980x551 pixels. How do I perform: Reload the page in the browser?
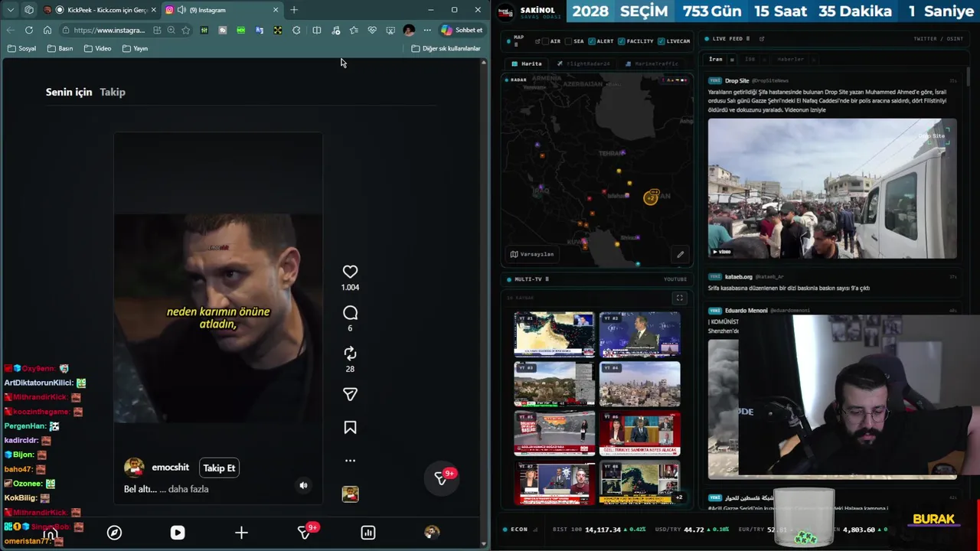(29, 30)
